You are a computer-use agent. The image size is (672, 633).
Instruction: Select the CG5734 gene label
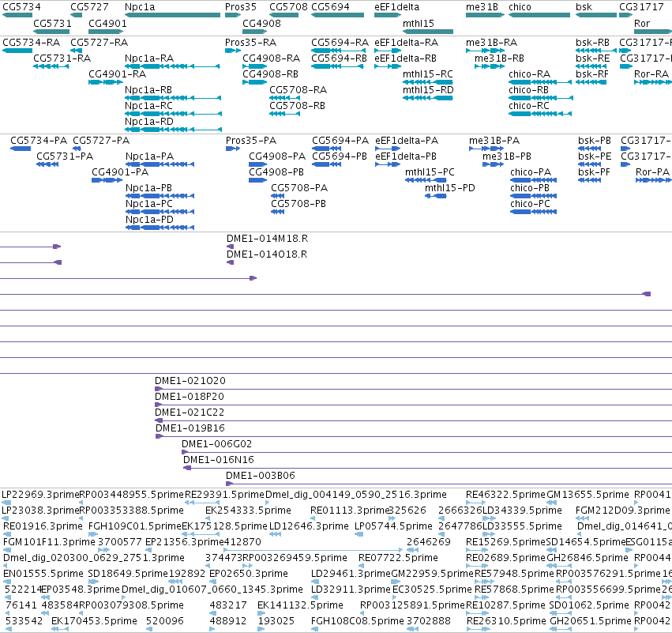(21, 7)
